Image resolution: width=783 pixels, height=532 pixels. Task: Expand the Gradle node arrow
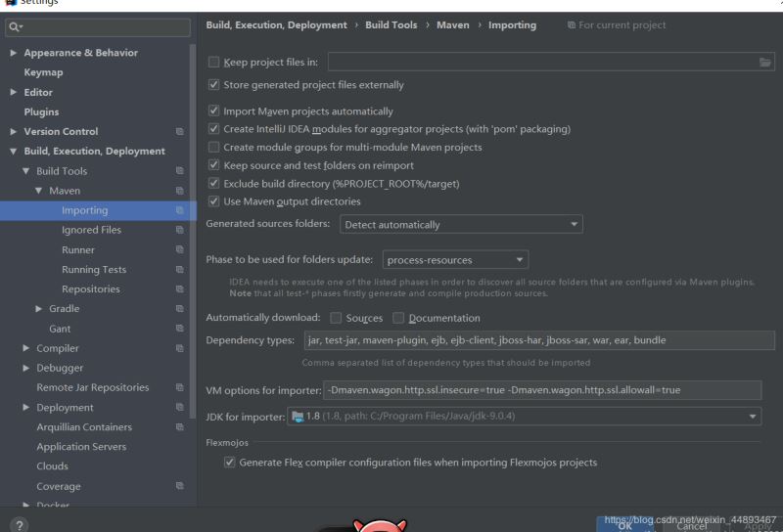[38, 309]
